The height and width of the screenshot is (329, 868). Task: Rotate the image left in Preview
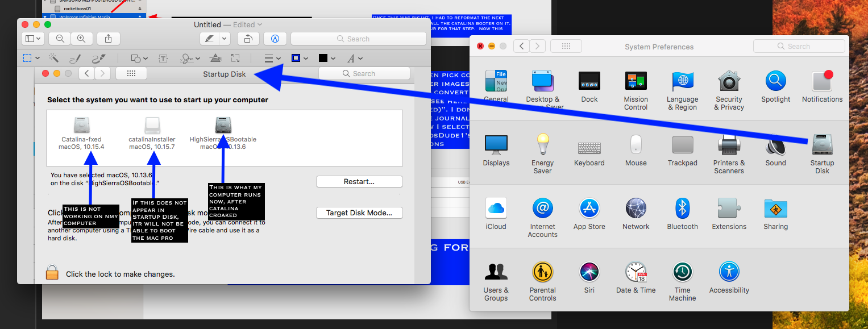click(x=248, y=39)
